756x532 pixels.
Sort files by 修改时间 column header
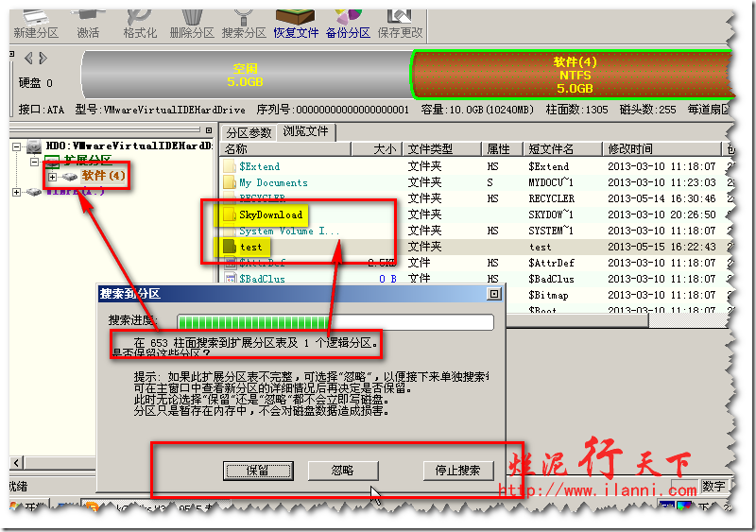click(629, 149)
